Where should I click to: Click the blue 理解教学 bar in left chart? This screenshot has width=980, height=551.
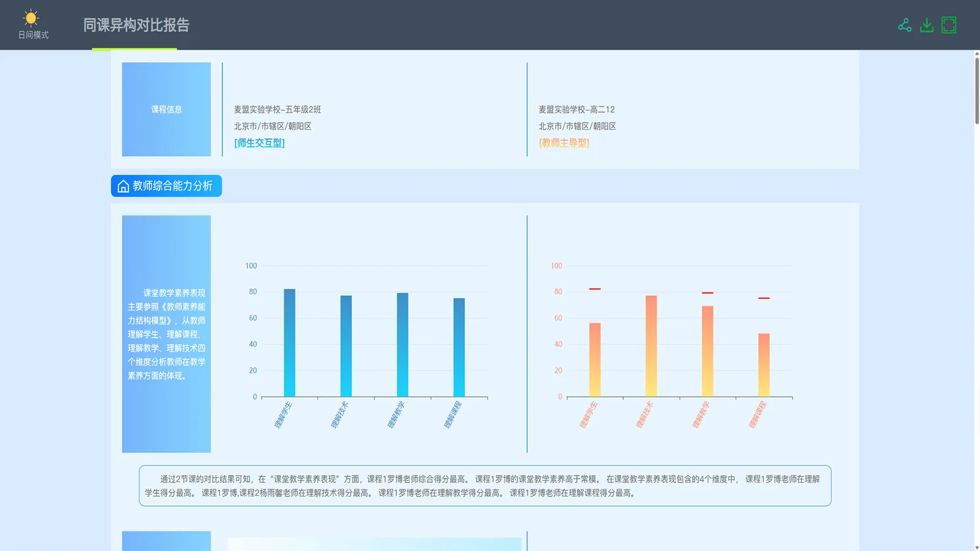[x=402, y=345]
